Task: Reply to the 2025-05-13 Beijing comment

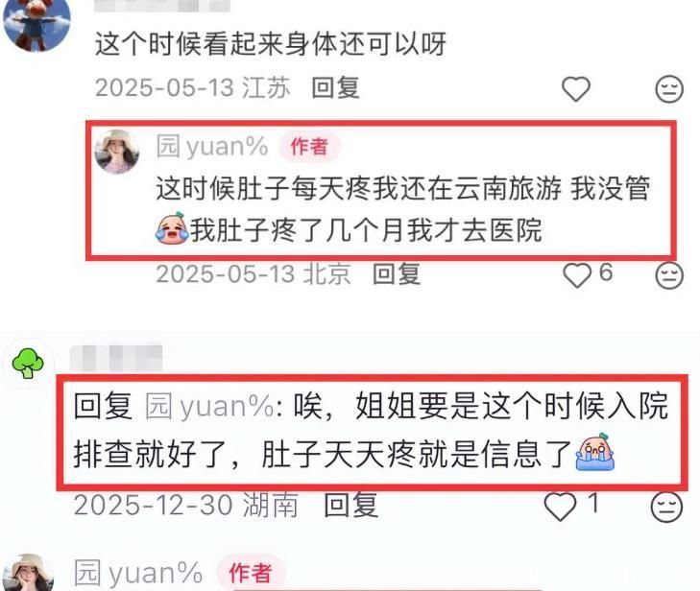Action: [x=397, y=273]
